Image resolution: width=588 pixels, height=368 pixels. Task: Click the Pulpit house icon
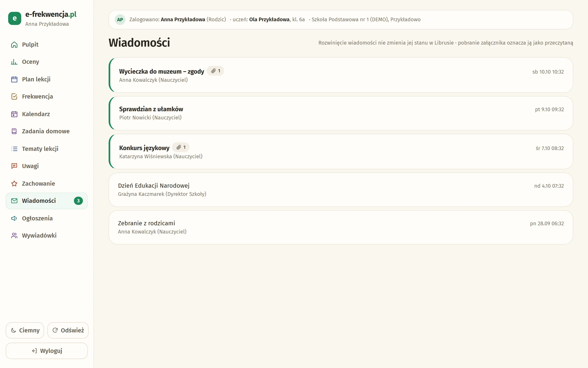(x=14, y=45)
